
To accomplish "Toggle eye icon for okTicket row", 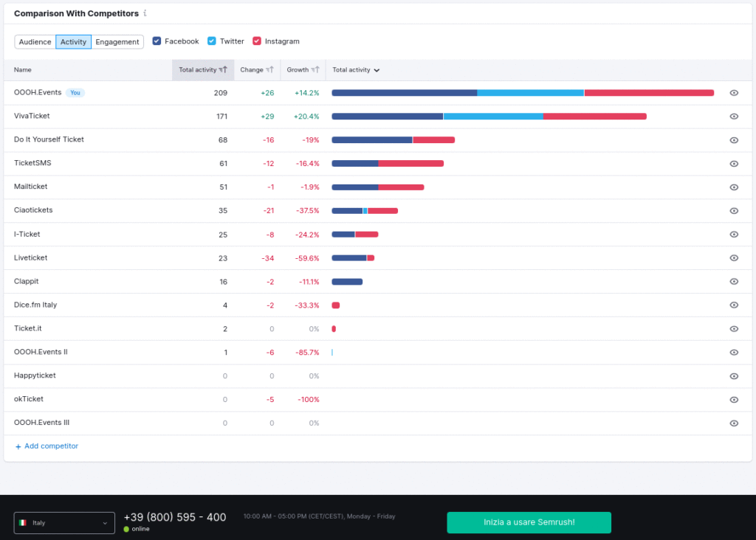I will pos(734,400).
